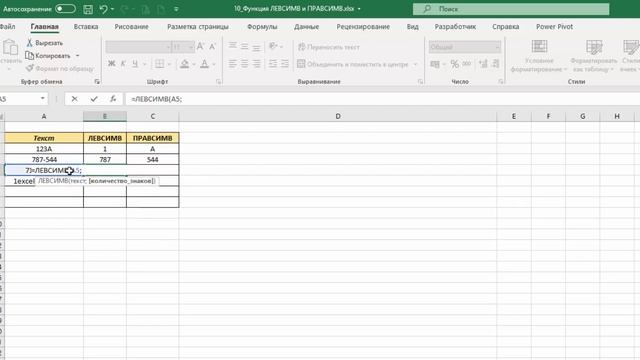
Task: Align text to middle icon
Action: click(244, 47)
